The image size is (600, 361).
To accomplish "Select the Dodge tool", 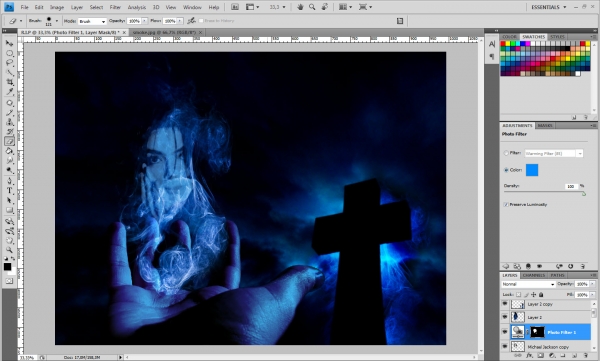I will tap(9, 170).
